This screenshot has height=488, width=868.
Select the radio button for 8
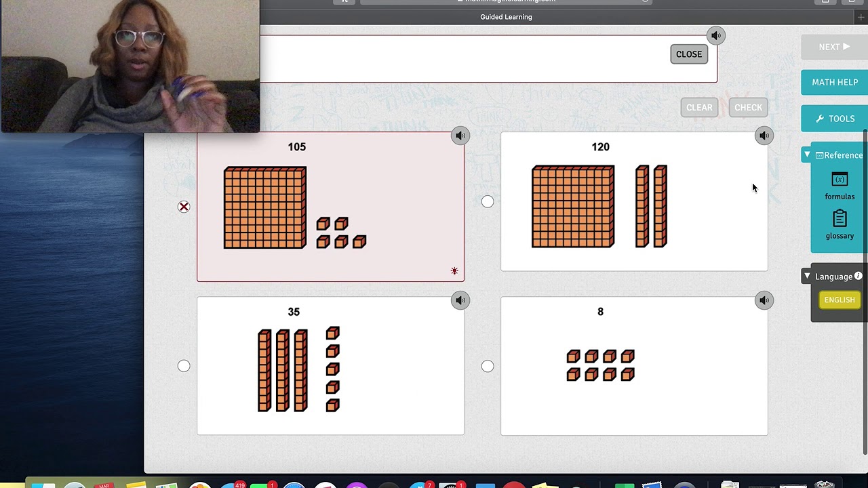point(488,366)
